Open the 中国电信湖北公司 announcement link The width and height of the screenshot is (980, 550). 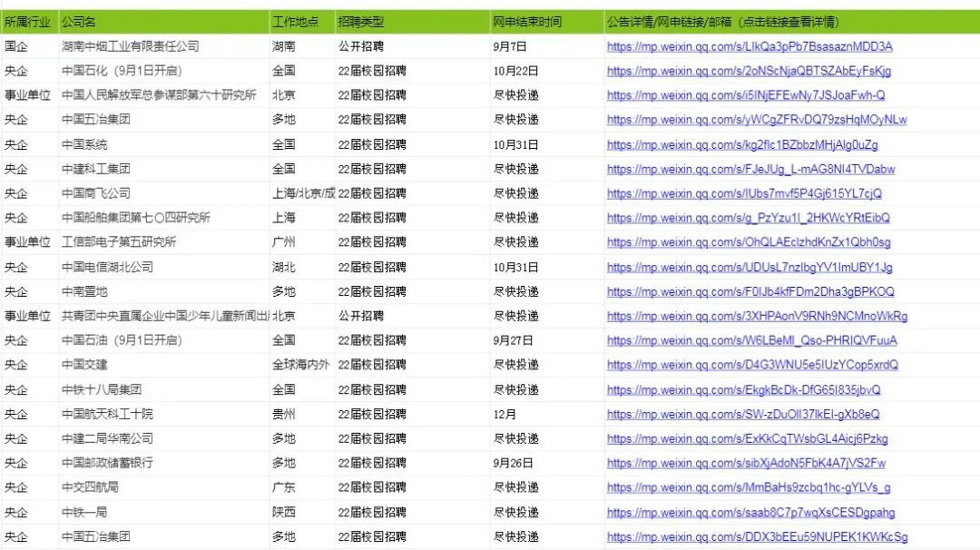[x=750, y=267]
